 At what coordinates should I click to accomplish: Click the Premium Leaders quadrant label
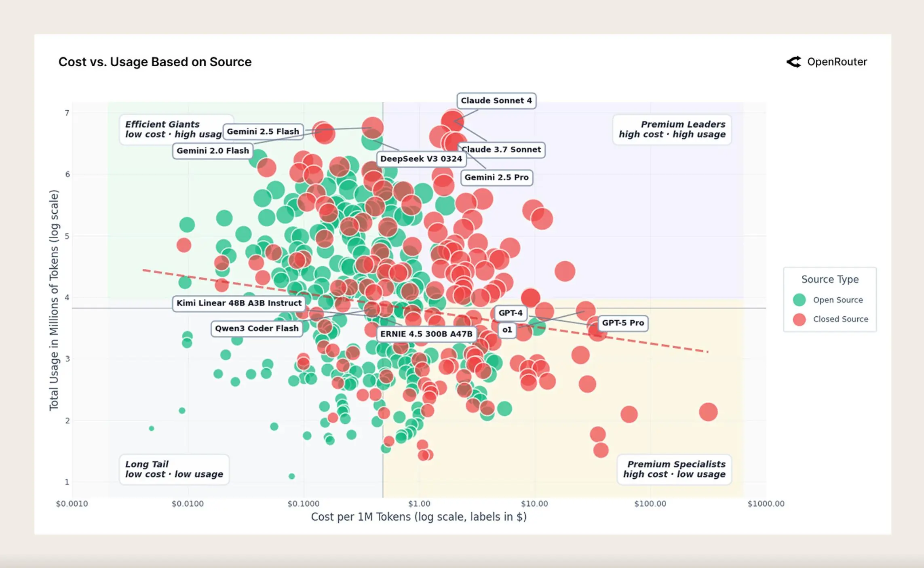pyautogui.click(x=672, y=129)
